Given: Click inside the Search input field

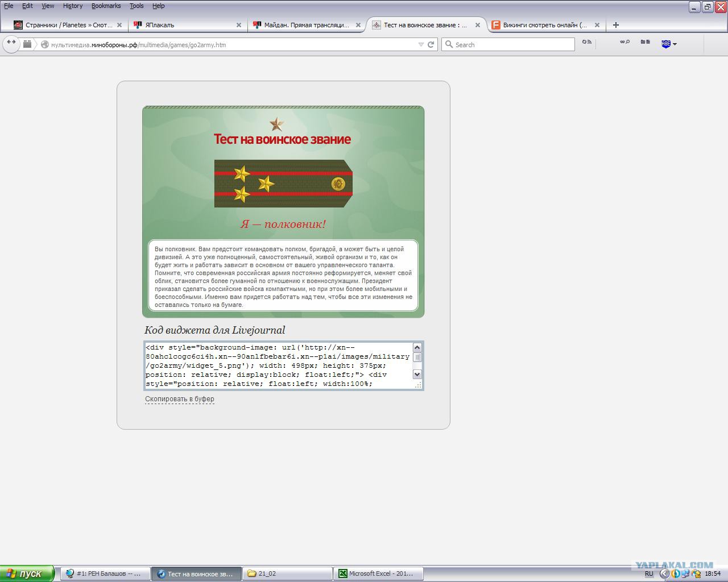Looking at the screenshot, I should [512, 44].
